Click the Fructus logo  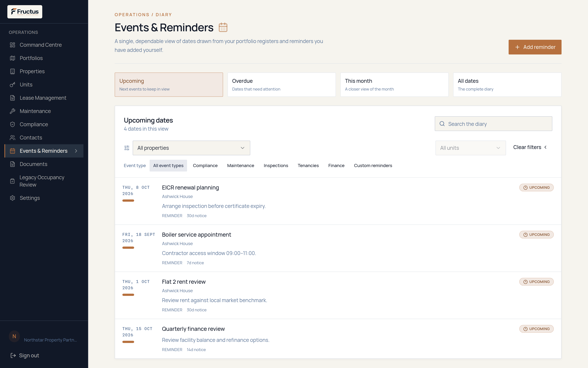25,12
